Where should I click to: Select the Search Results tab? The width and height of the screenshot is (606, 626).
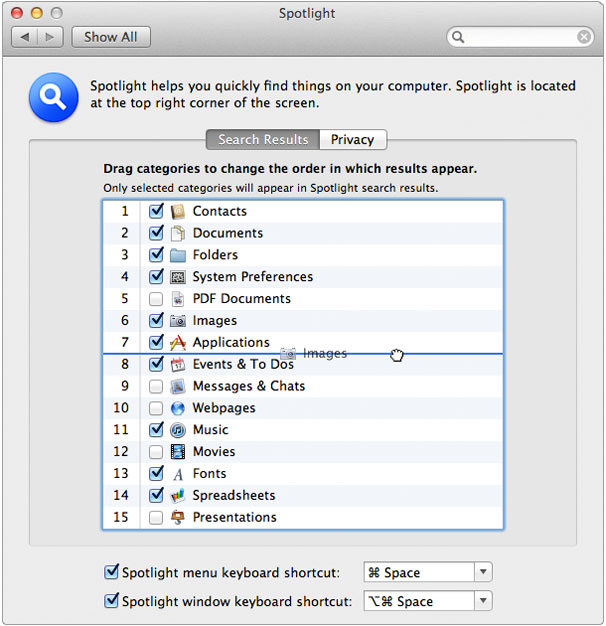(263, 140)
